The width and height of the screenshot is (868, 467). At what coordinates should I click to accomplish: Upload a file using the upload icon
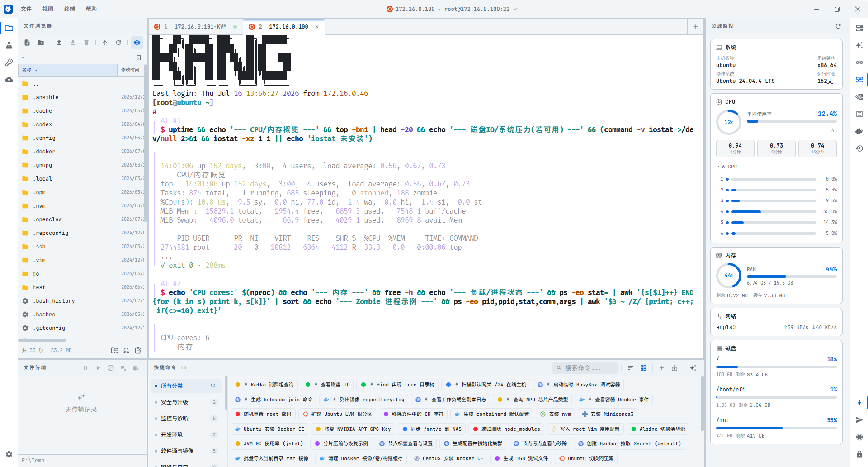(x=59, y=43)
